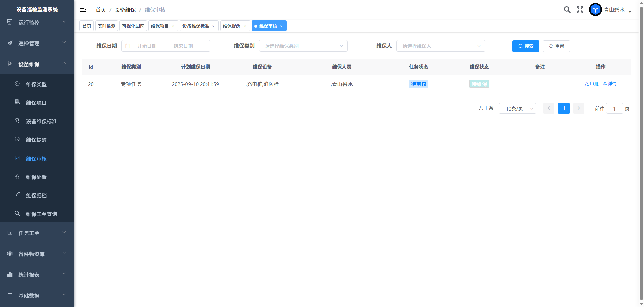The width and height of the screenshot is (644, 307).
Task: Open 维保归档 from the sidebar
Action: coord(36,195)
